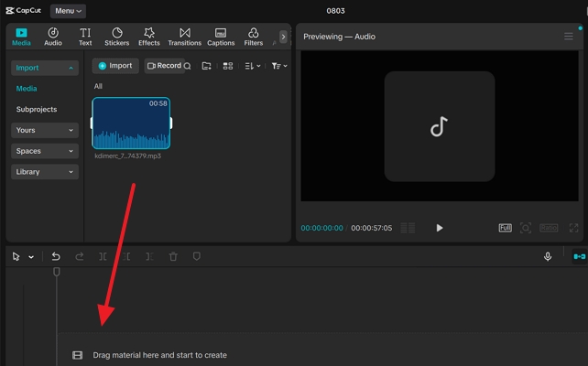This screenshot has height=366, width=588.
Task: Open the filter media dropdown
Action: coord(279,66)
